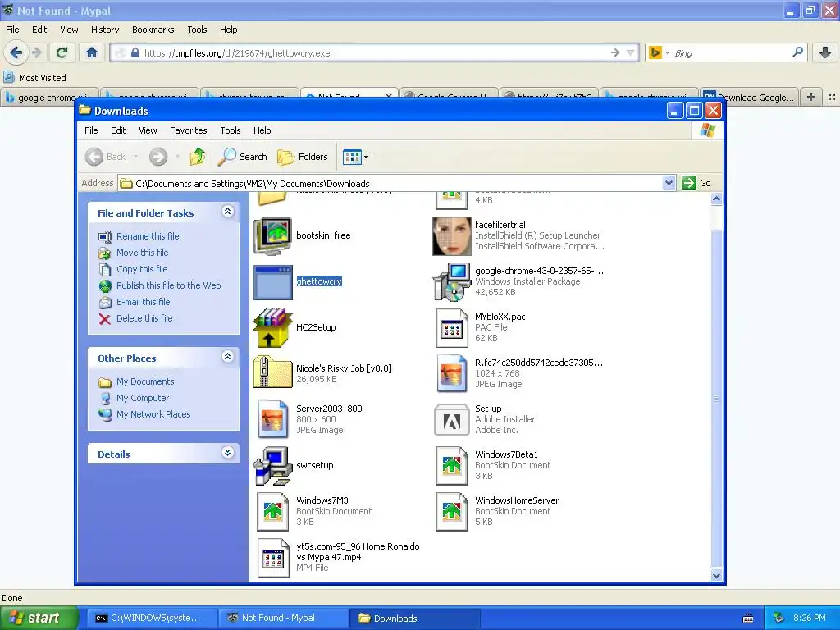Select the swcsetup installer icon
840x630 pixels.
tap(272, 466)
